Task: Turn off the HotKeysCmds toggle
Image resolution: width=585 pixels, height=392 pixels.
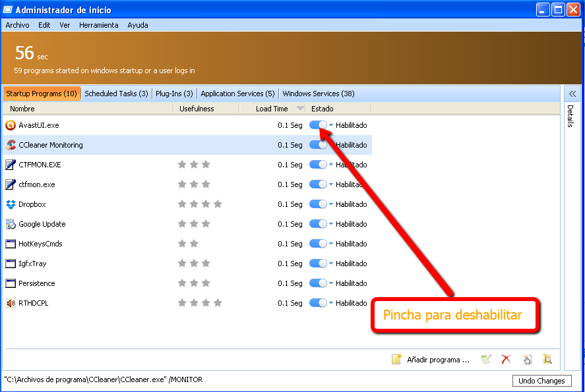Action: tap(319, 244)
